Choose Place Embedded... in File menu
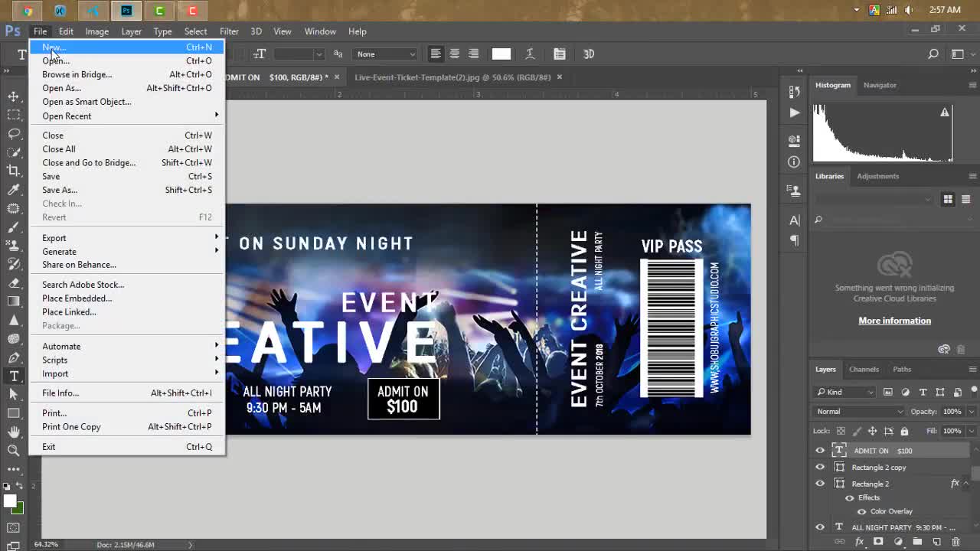980x551 pixels. tap(127, 298)
